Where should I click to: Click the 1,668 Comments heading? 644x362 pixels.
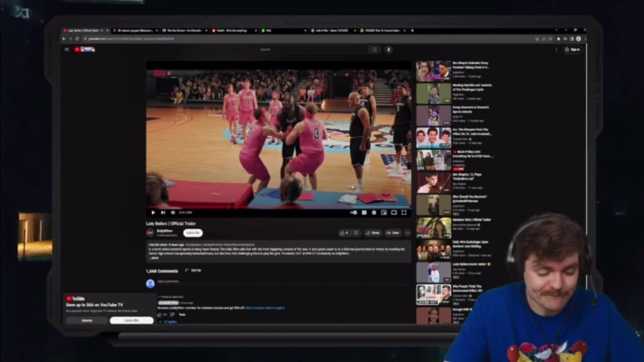pos(162,270)
